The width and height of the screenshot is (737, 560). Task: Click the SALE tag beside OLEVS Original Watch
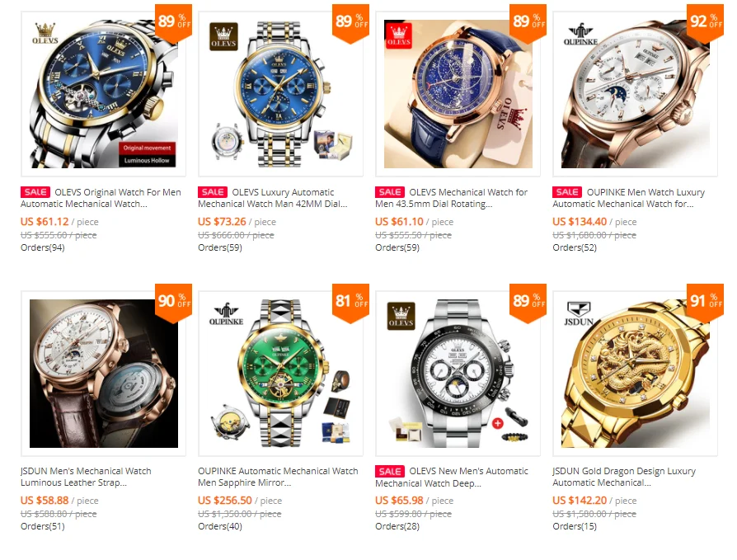click(35, 192)
